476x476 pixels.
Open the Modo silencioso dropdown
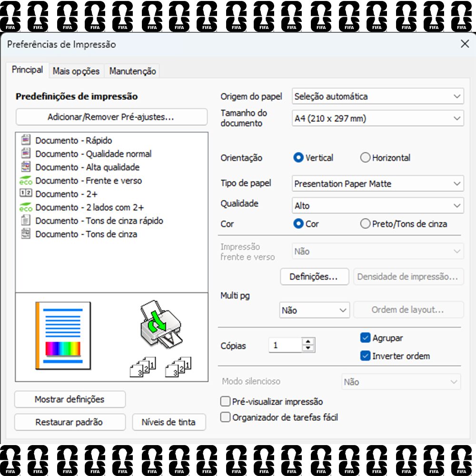pyautogui.click(x=401, y=382)
